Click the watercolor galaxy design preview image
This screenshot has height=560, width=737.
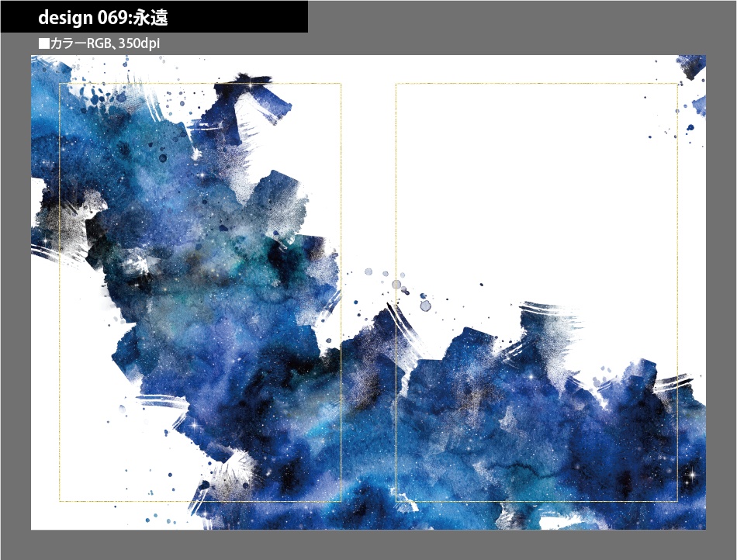[x=368, y=292]
